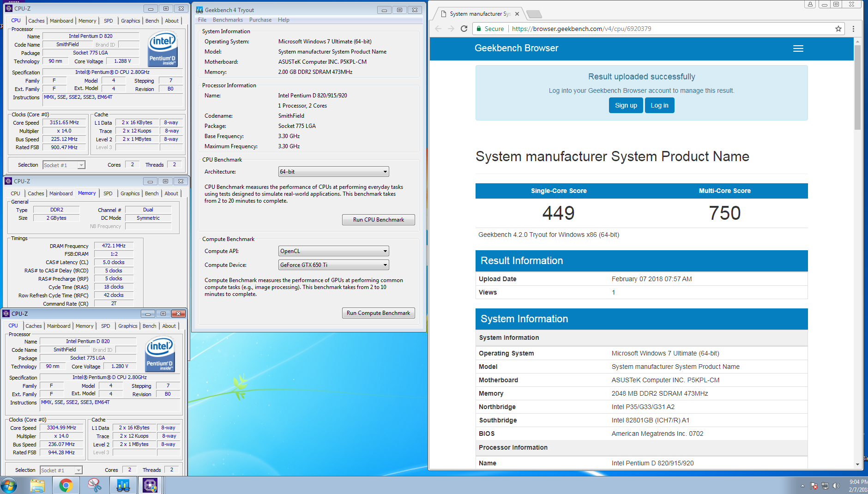Screen dimensions: 868x494
Task: Click Action Center flag tray icon
Action: click(814, 486)
